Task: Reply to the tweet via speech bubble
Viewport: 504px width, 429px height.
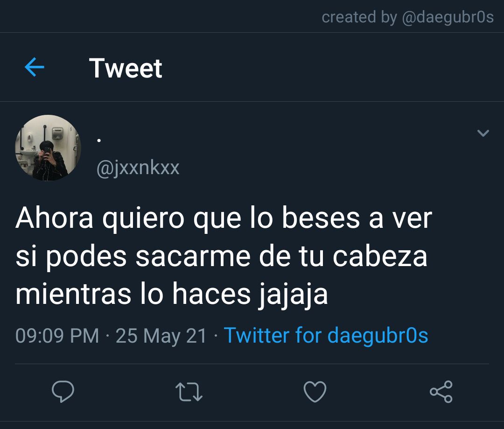Action: point(63,391)
